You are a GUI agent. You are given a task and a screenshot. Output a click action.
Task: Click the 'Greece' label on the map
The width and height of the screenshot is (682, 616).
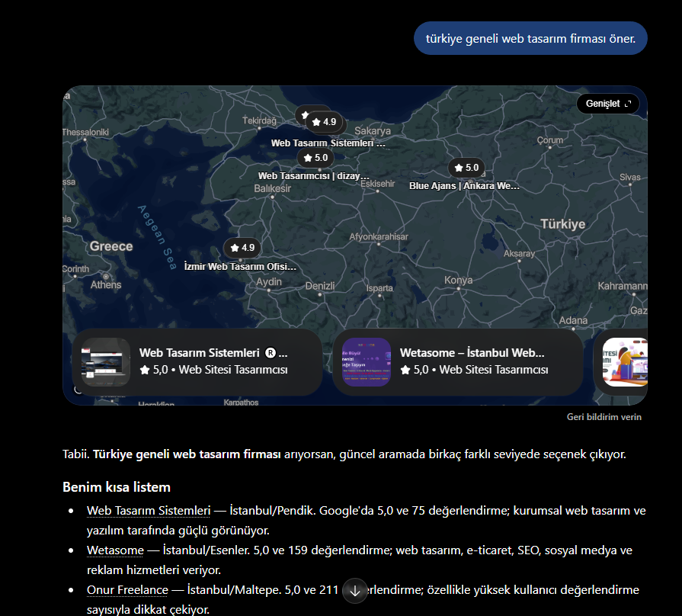point(111,246)
